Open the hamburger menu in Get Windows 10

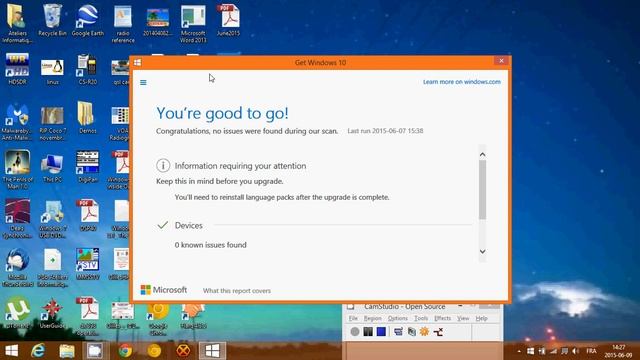(143, 82)
